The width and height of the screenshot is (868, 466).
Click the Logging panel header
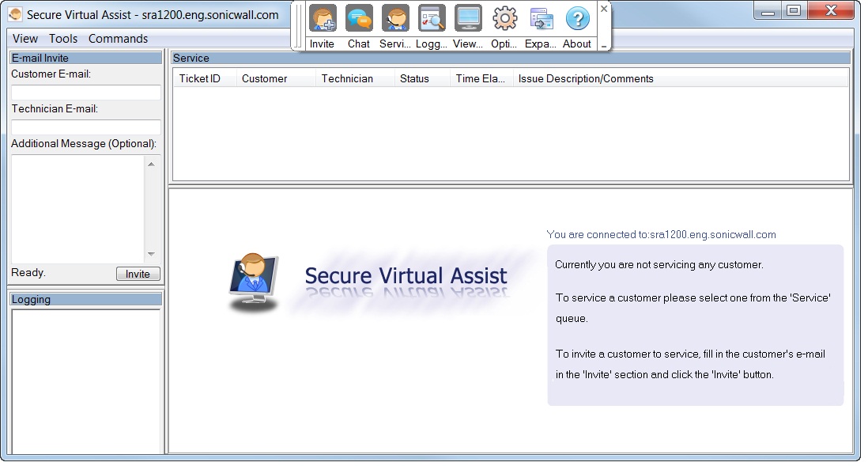(86, 299)
